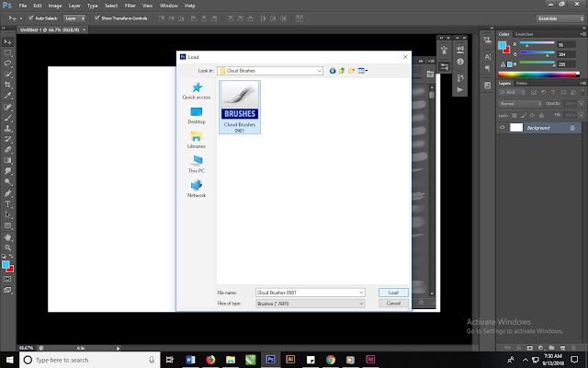This screenshot has height=368, width=588.
Task: Switch to the Swatches tab
Action: pos(524,34)
